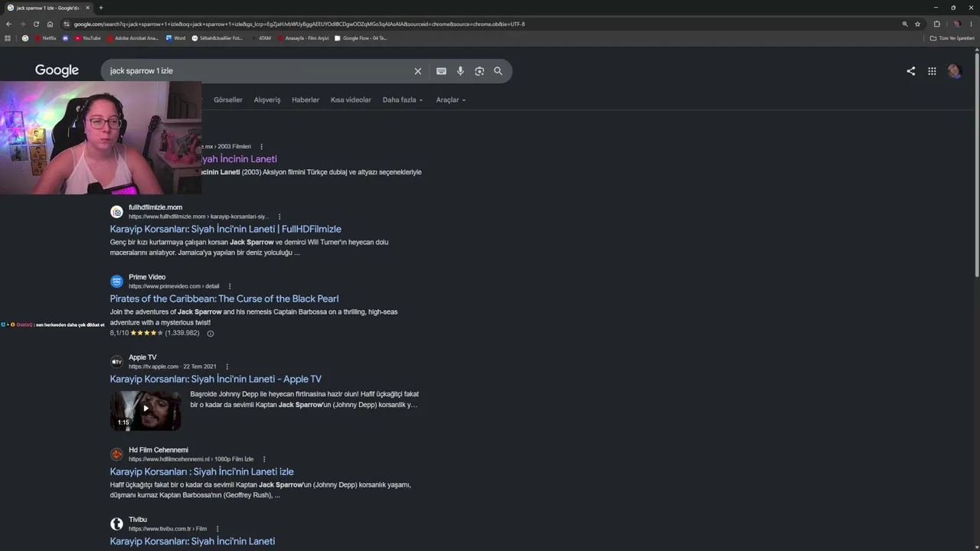Click the Apple TV site favicon
The width and height of the screenshot is (980, 551).
click(x=116, y=362)
